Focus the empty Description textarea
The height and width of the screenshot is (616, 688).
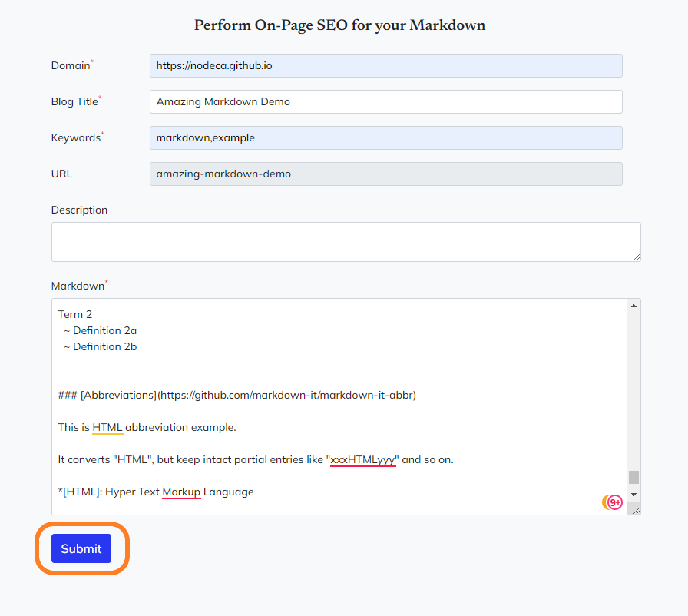click(346, 242)
